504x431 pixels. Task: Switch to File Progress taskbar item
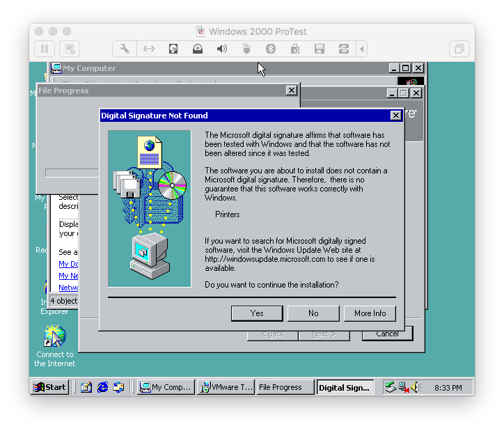pos(284,387)
